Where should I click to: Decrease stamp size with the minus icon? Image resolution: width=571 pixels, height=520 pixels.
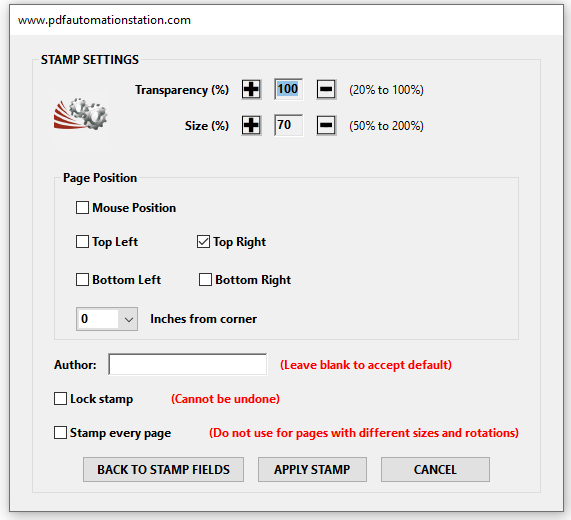point(326,125)
